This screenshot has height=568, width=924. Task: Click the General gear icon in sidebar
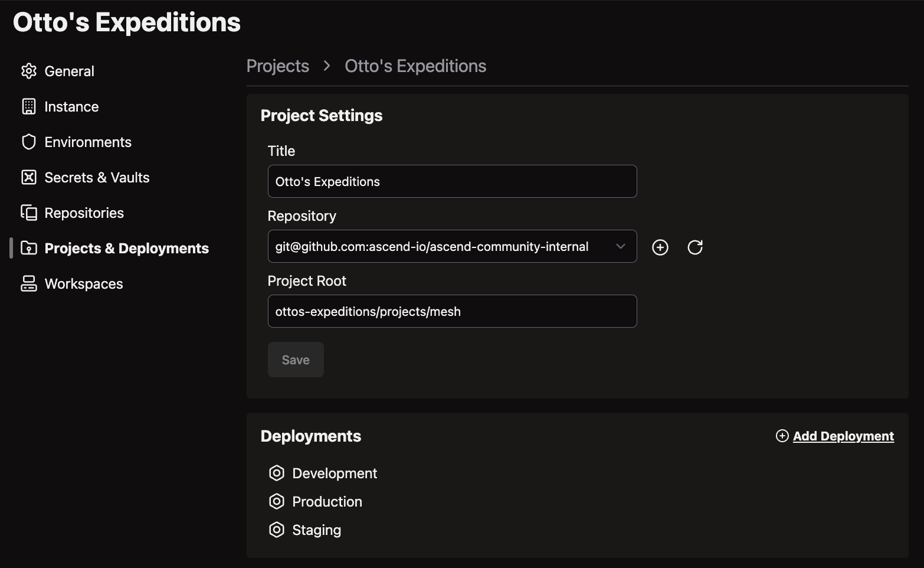(29, 71)
